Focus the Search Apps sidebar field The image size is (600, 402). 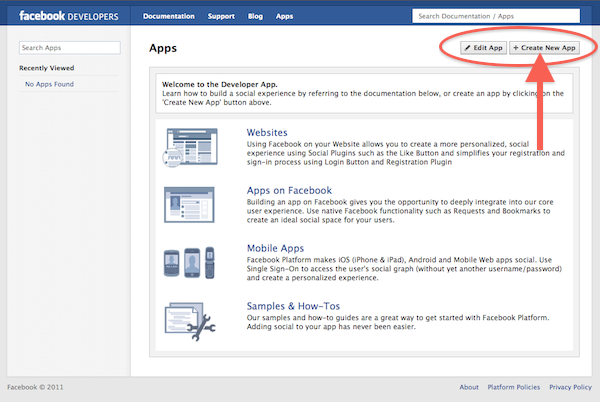pyautogui.click(x=70, y=48)
